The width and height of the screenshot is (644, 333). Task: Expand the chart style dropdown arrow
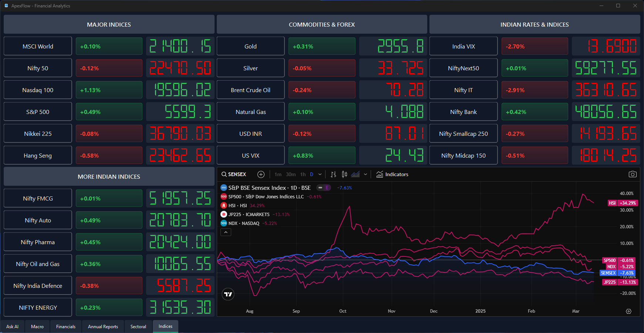(365, 174)
